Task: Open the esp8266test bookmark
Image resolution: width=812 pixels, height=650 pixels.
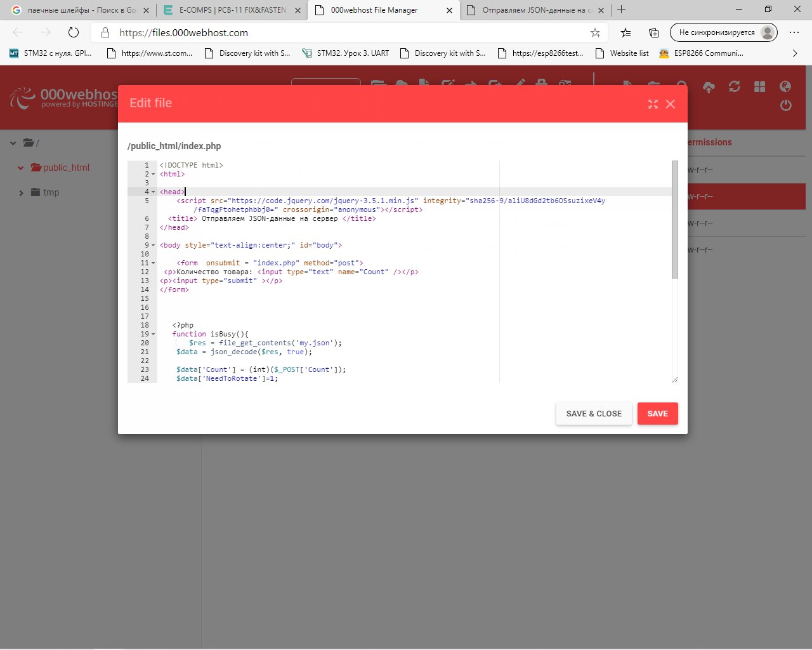Action: 540,53
